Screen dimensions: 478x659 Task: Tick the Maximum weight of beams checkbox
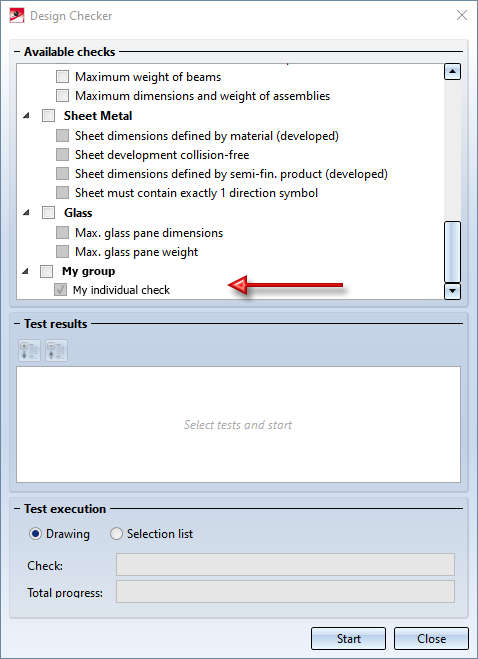pos(62,77)
